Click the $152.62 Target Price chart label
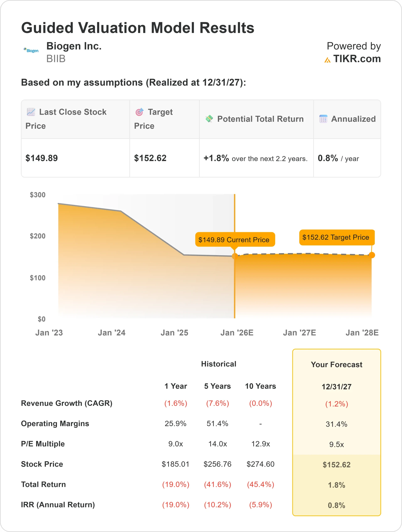The width and height of the screenshot is (402, 532). (337, 237)
